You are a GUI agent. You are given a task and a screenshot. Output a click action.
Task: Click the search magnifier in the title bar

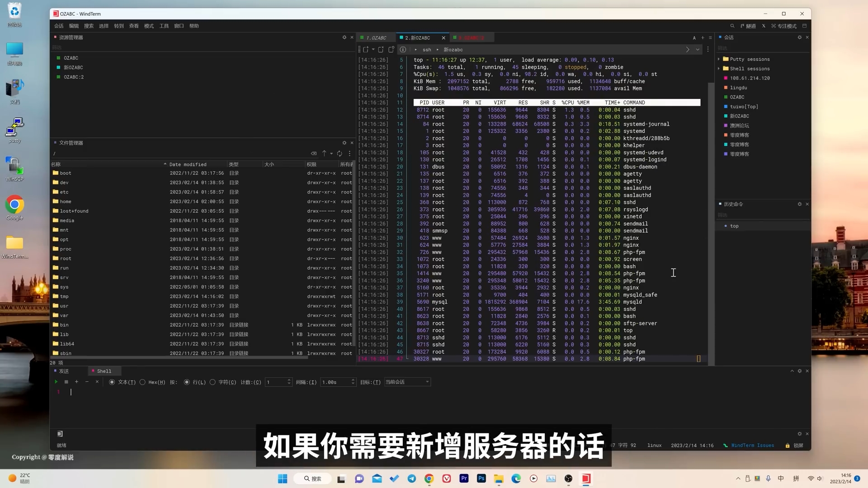732,26
